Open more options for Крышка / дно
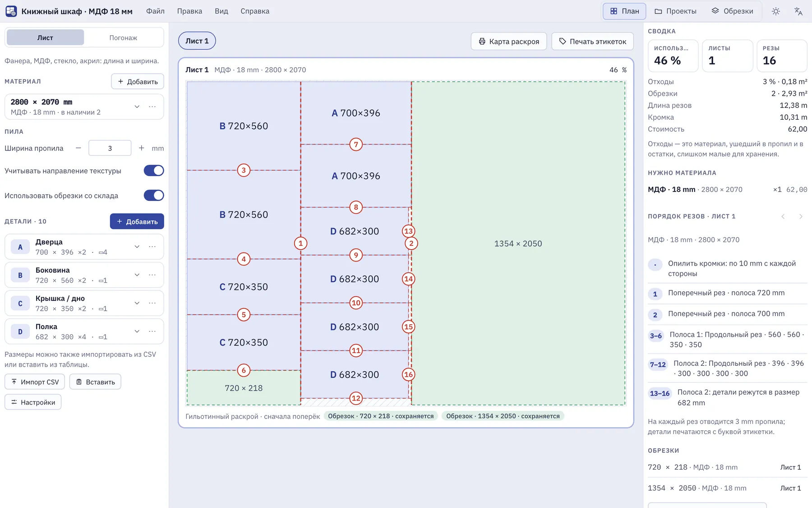 152,303
